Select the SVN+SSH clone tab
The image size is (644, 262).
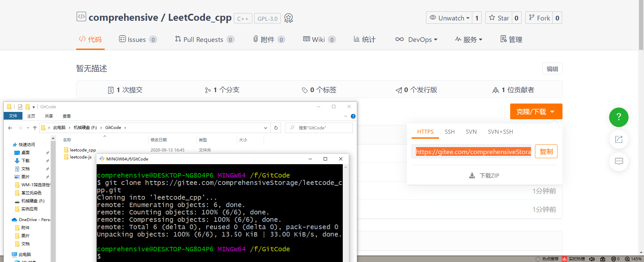(500, 132)
